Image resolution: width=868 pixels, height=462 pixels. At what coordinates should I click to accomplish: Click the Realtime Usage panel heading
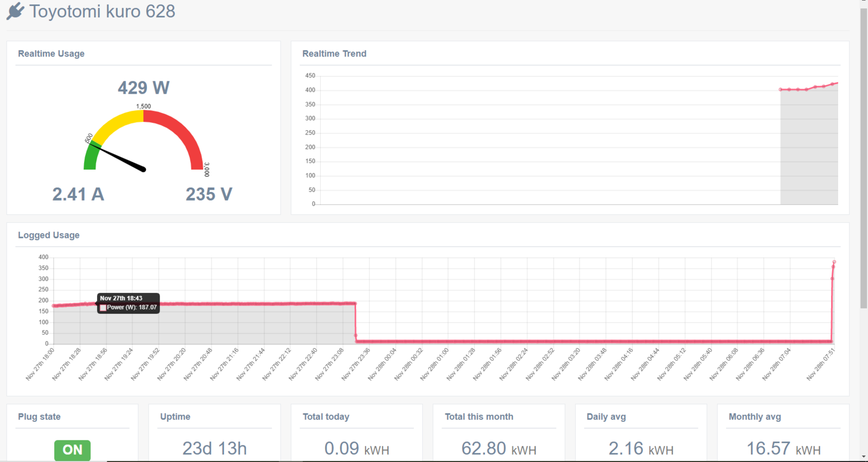click(51, 54)
